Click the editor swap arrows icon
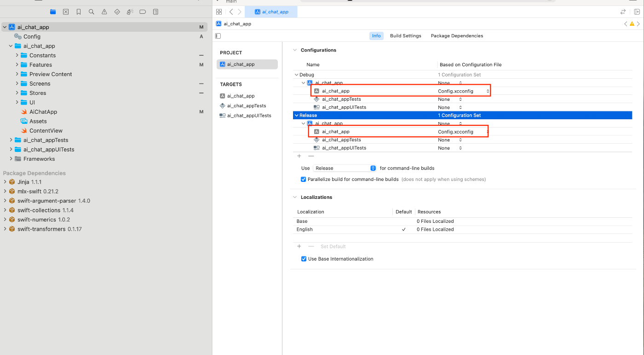 (623, 12)
